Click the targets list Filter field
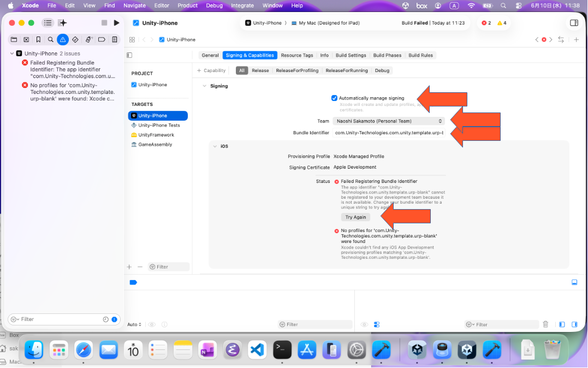Screen dimensions: 588x368 coord(169,266)
